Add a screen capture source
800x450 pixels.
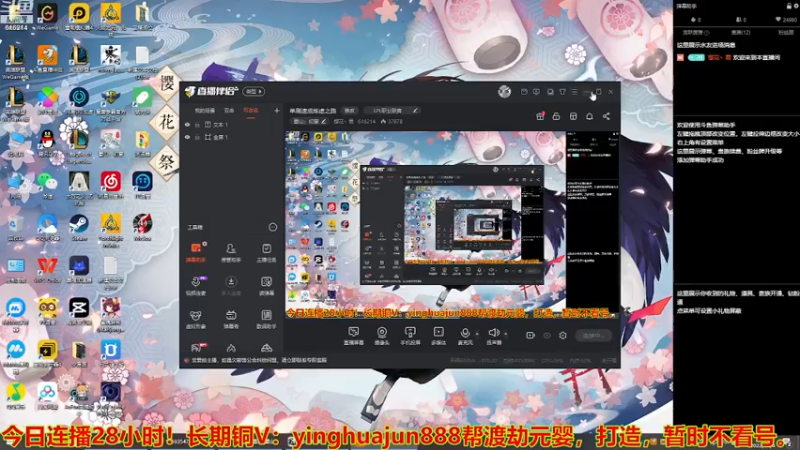click(x=354, y=336)
